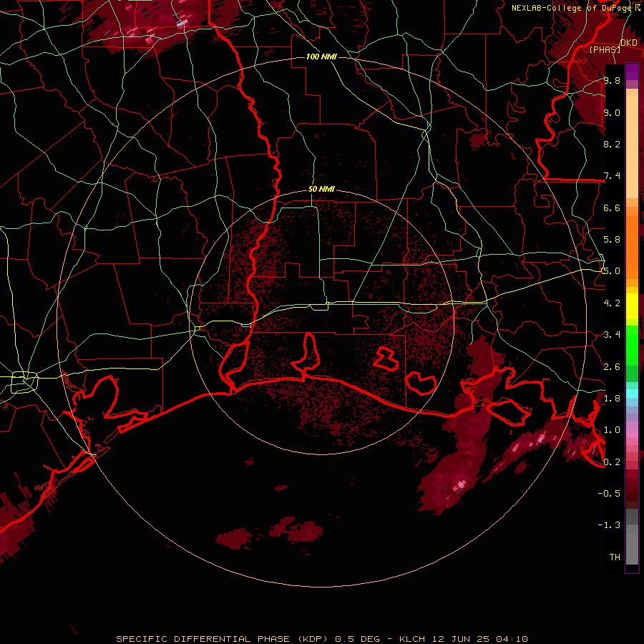Click the NEXLAB-College of DuPage credit text
The height and width of the screenshot is (644, 644).
tap(571, 8)
